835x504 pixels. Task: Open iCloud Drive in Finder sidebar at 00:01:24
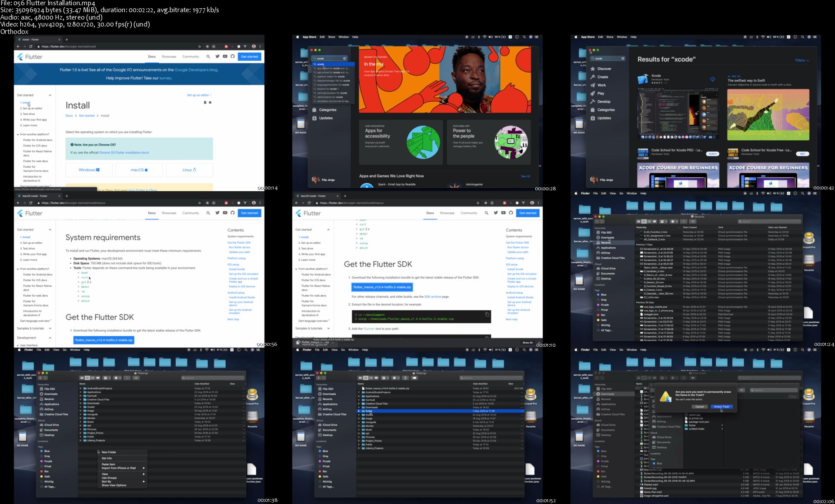point(606,269)
